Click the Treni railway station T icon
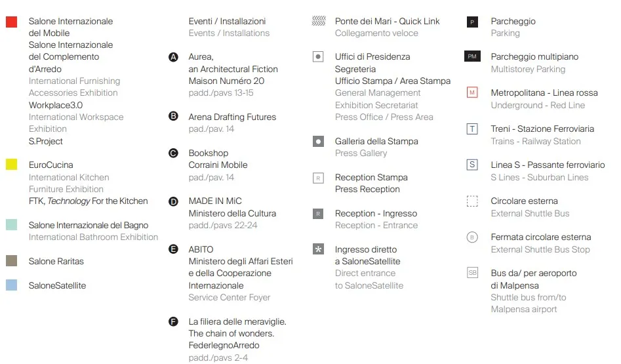 [472, 129]
